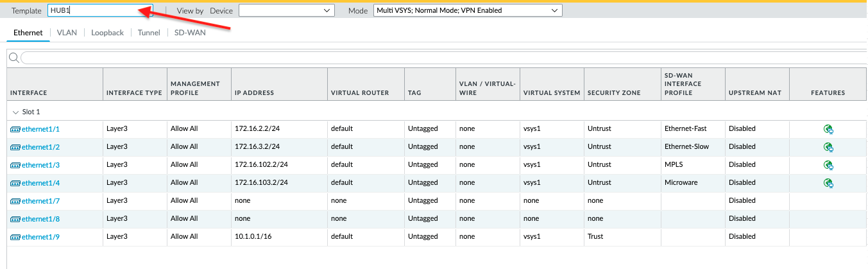Switch to the Loopback tab

tap(107, 33)
